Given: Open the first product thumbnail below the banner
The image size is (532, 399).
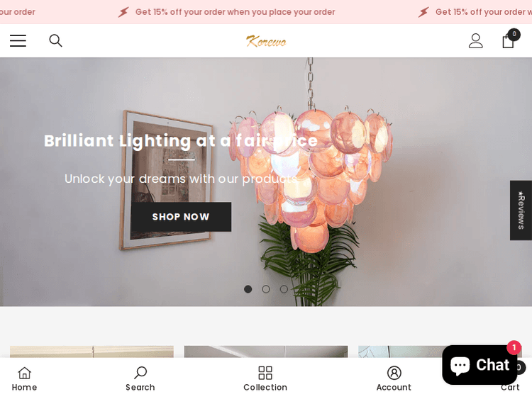Looking at the screenshot, I should (x=92, y=352).
